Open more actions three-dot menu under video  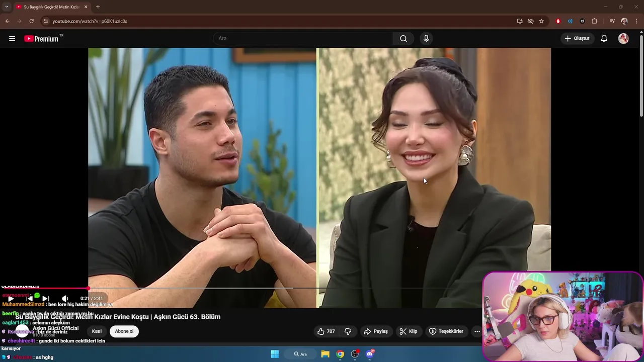coord(477,331)
